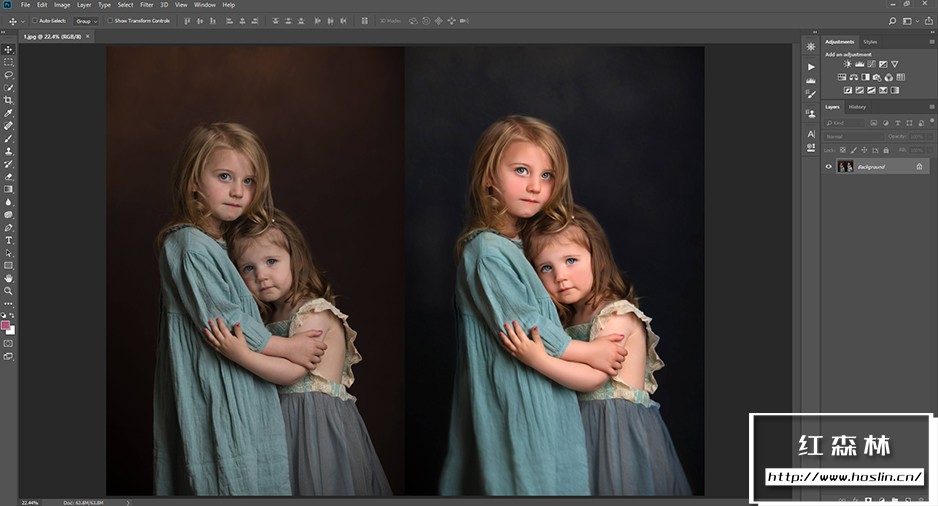Change the screen mode
Image resolution: width=938 pixels, height=506 pixels.
pyautogui.click(x=8, y=356)
